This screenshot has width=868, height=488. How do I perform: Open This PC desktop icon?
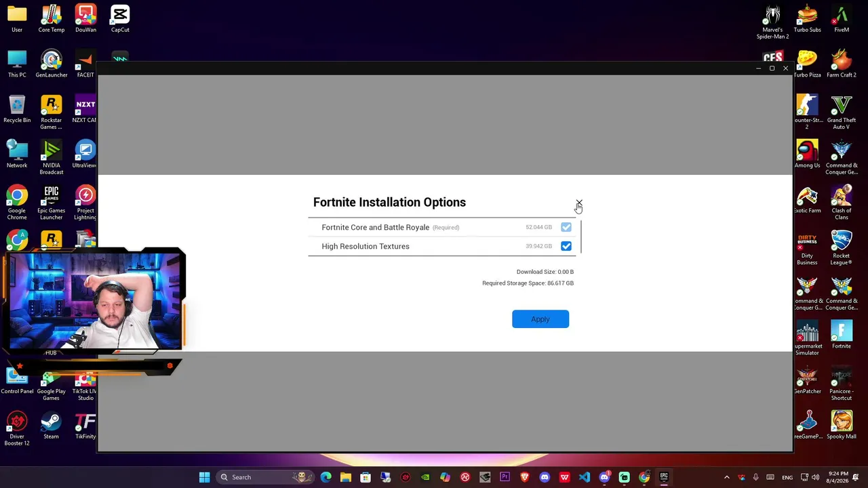point(17,64)
